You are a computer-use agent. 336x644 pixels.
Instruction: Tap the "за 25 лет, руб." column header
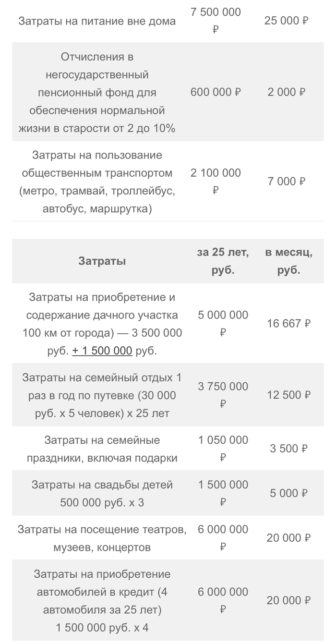pos(222,261)
